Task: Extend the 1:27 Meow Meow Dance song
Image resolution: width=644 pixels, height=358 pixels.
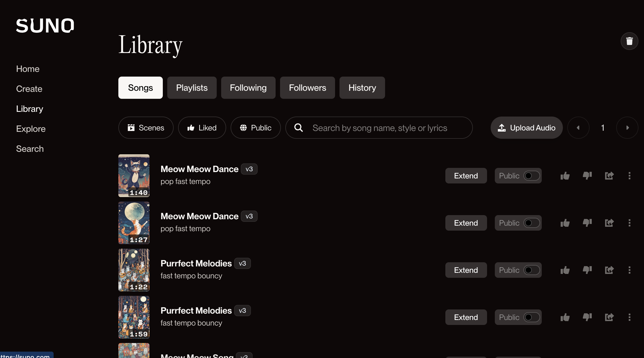Action: click(x=466, y=223)
